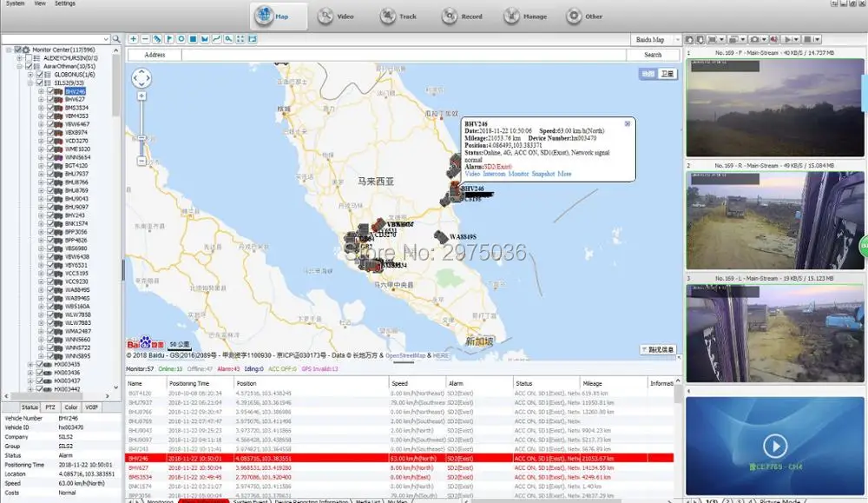Viewport: 868px width, 503px height.
Task: Select the distance ruler map tool
Action: click(156, 39)
